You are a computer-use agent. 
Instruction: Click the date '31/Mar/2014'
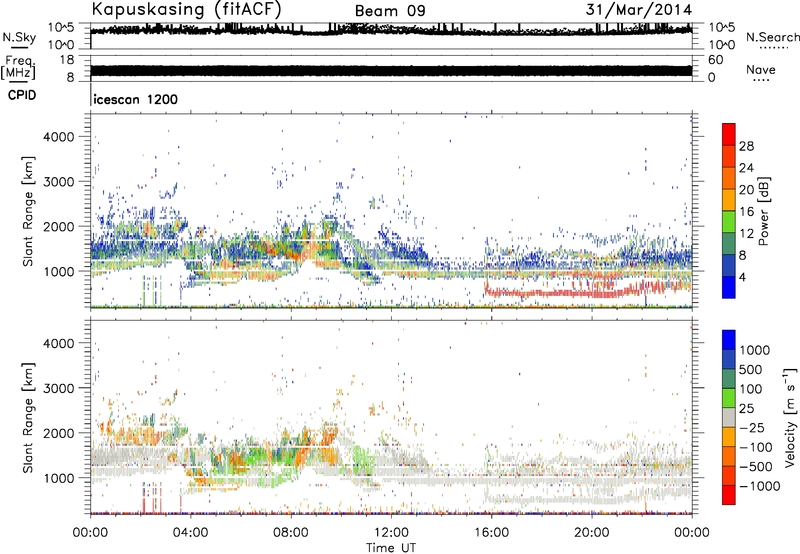[x=639, y=10]
